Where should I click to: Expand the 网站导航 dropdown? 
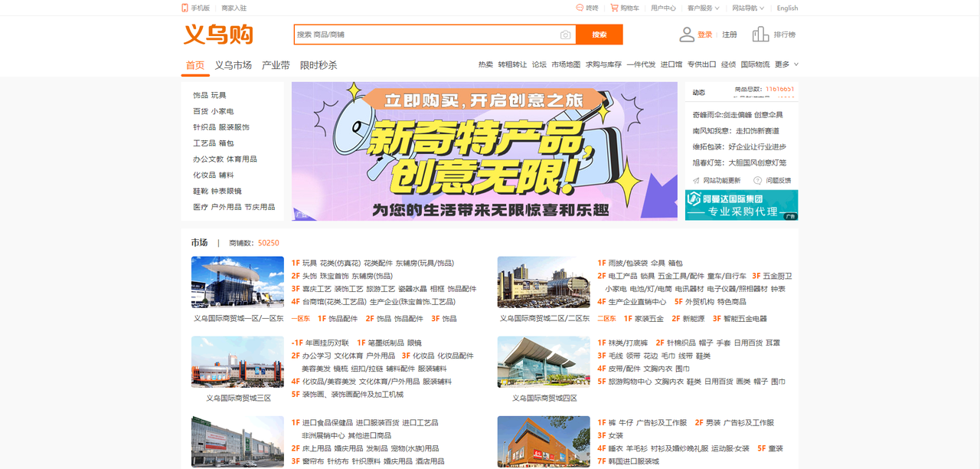coord(748,8)
